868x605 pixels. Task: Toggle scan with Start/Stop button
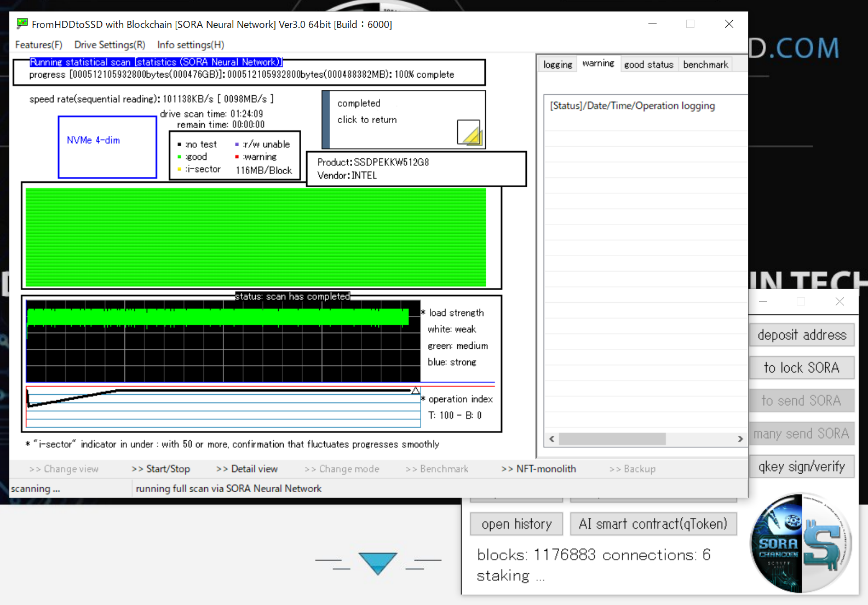tap(161, 469)
